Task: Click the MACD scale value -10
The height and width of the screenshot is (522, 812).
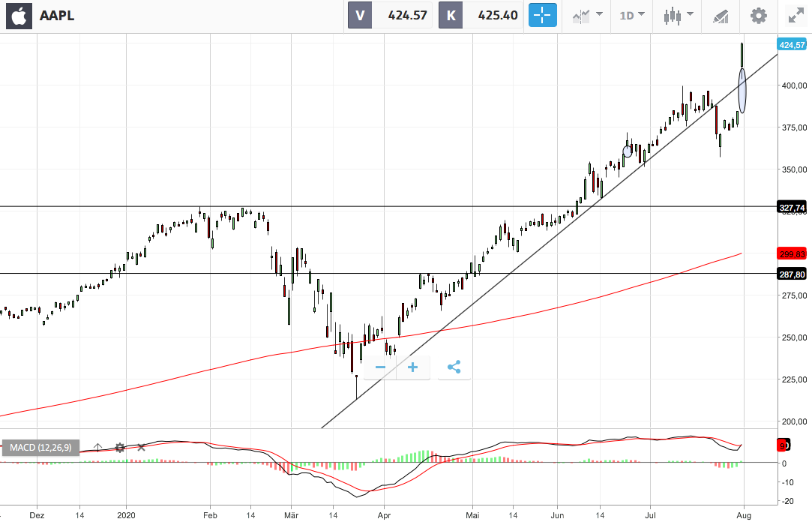Action: point(788,482)
